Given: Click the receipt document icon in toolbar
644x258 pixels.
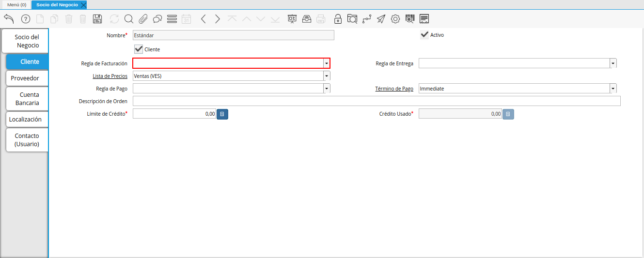Looking at the screenshot, I should point(424,19).
